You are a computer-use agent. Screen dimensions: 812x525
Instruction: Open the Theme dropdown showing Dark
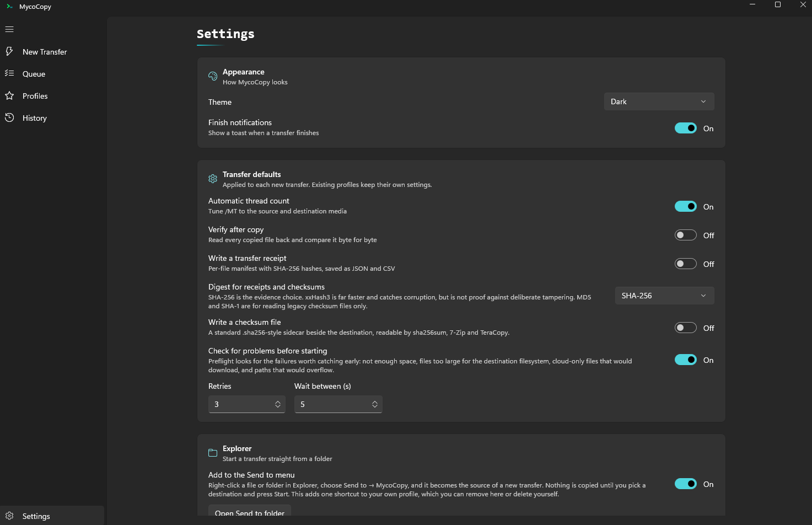[x=659, y=101]
